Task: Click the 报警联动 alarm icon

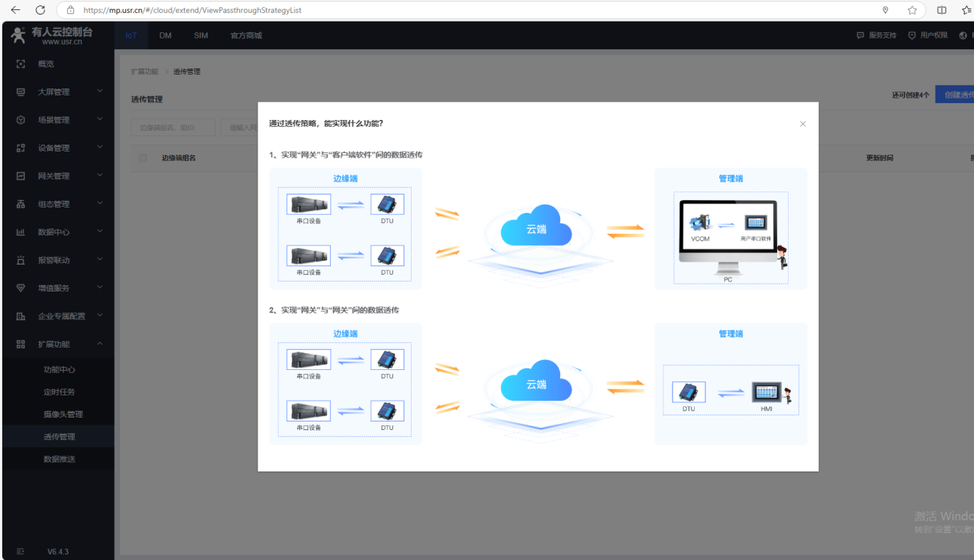Action: pyautogui.click(x=21, y=260)
